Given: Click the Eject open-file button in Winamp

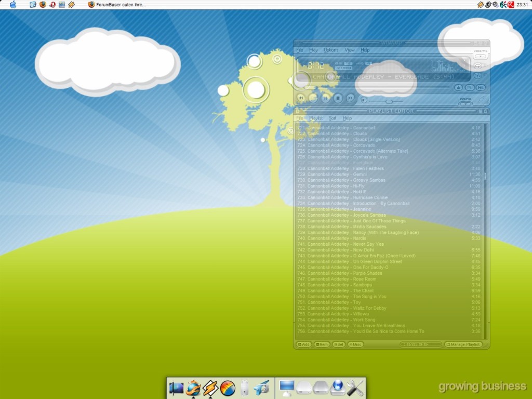Looking at the screenshot, I should coord(458,87).
